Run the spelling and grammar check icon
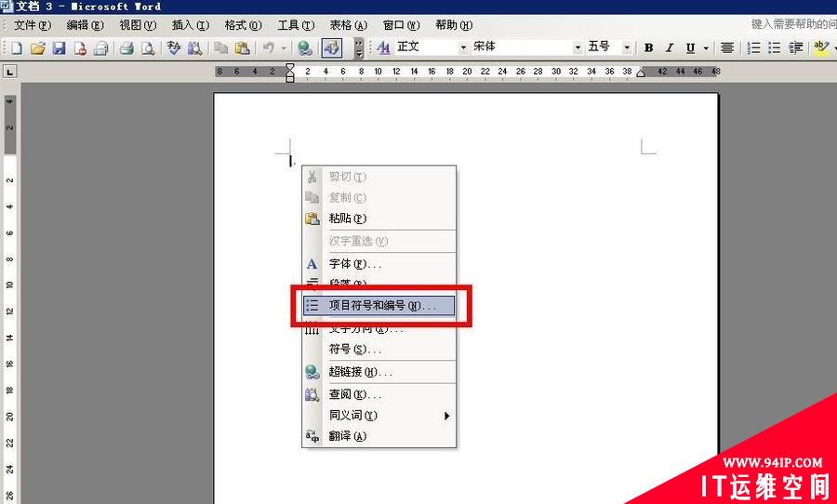Screen dimensions: 837x504 174,48
